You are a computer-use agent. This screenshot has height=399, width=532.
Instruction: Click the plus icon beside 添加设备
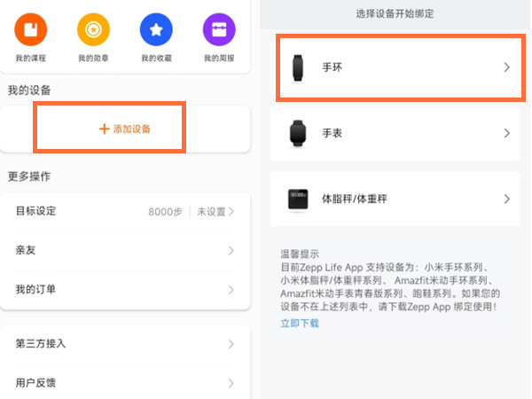104,129
